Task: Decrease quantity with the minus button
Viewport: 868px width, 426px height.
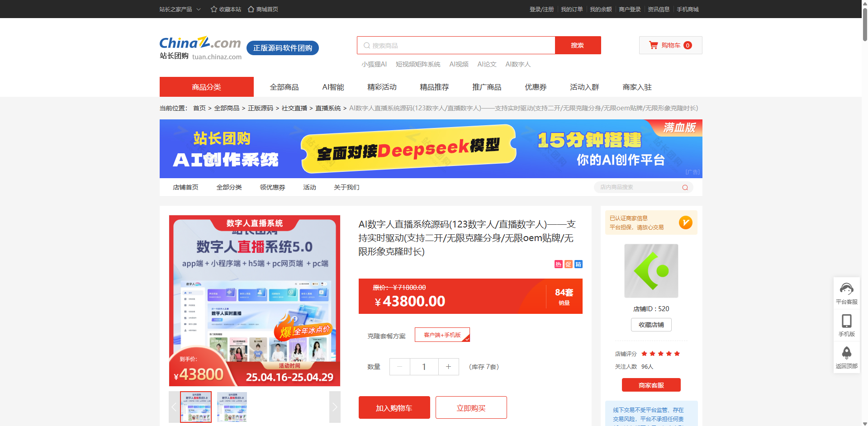Action: point(400,367)
